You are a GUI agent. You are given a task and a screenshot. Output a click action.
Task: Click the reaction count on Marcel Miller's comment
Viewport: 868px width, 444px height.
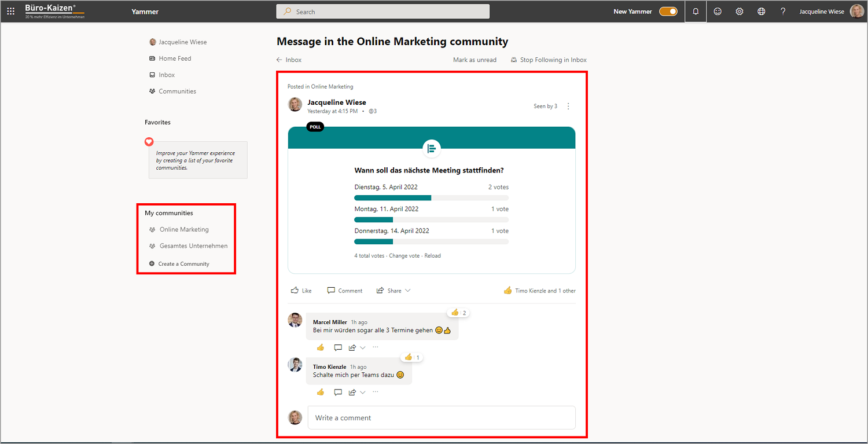click(x=458, y=313)
